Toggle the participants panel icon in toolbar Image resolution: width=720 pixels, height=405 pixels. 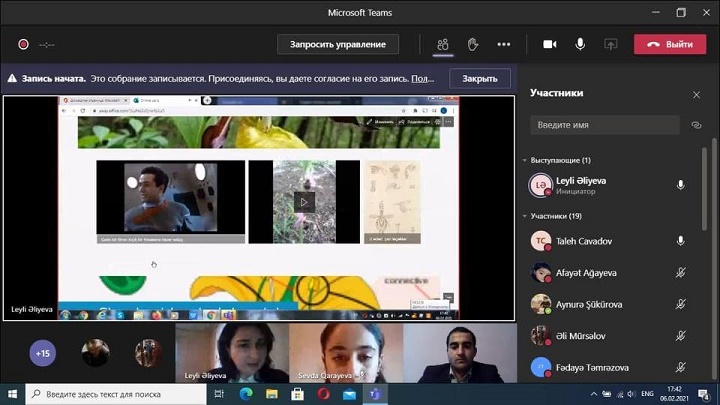click(x=442, y=44)
